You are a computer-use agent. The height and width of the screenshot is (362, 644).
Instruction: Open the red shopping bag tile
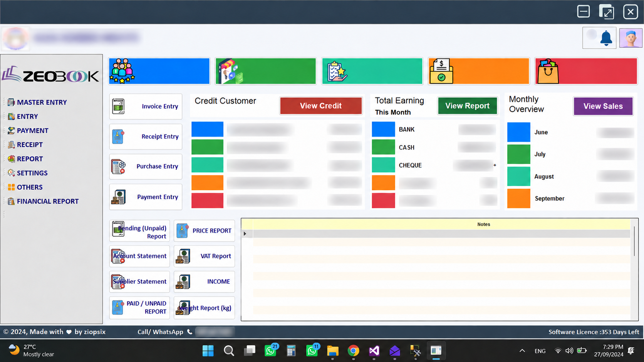click(x=586, y=71)
